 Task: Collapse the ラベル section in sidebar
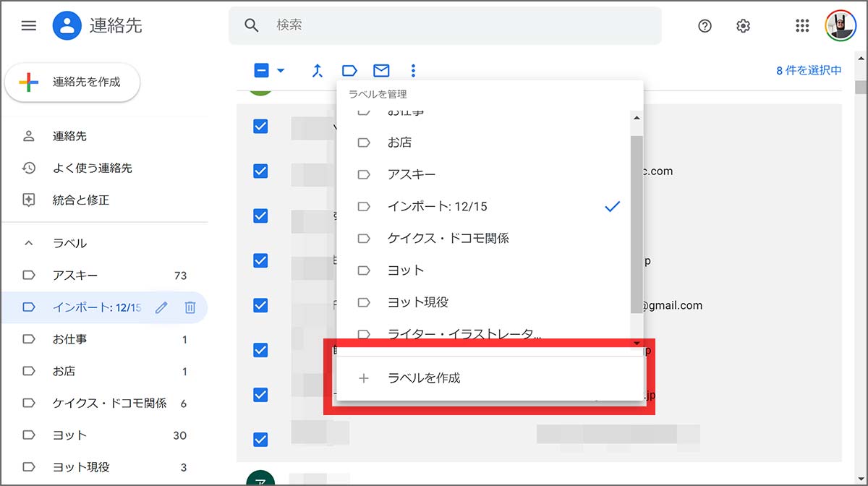click(29, 244)
